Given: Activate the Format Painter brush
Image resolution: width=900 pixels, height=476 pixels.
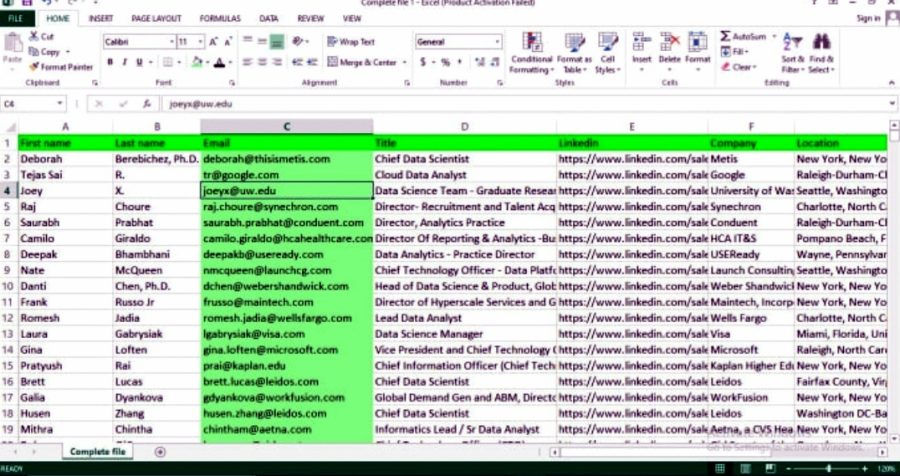Looking at the screenshot, I should (34, 67).
